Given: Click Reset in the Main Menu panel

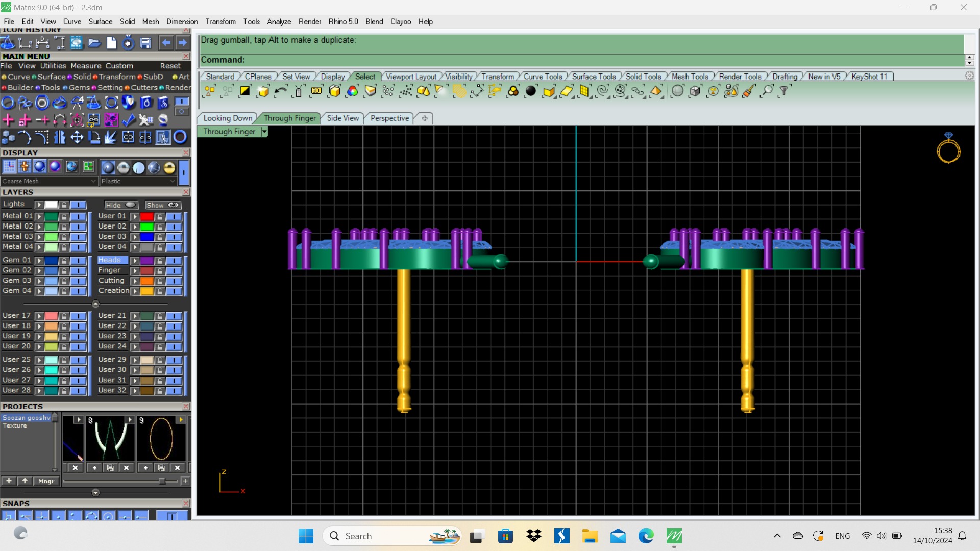Looking at the screenshot, I should 170,66.
